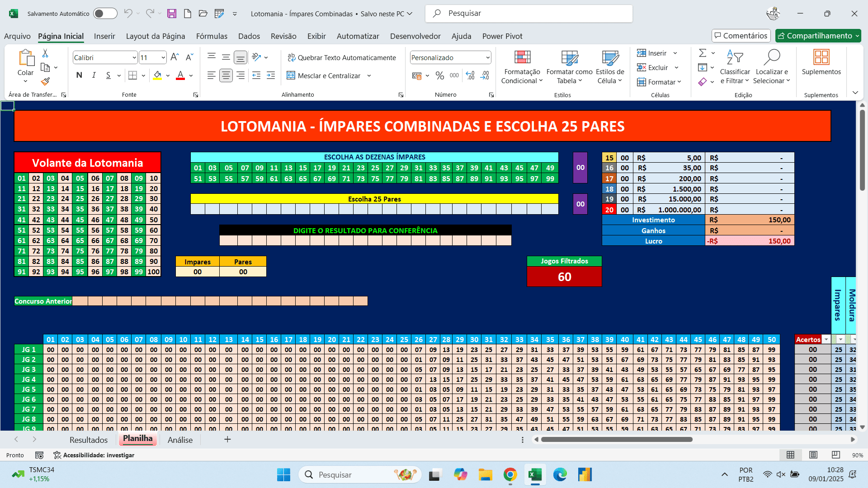Click the Format Painter brush icon

click(45, 81)
